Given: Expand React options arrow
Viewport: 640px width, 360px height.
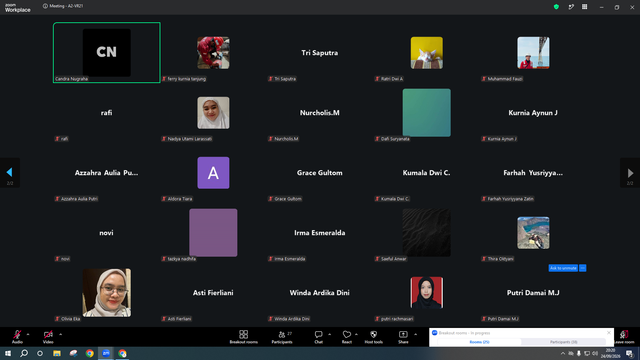Looking at the screenshot, I should [x=356, y=334].
